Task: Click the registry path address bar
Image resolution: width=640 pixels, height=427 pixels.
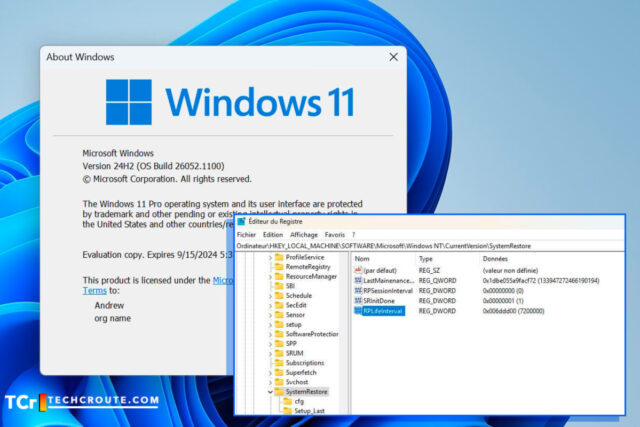Action: (x=429, y=246)
